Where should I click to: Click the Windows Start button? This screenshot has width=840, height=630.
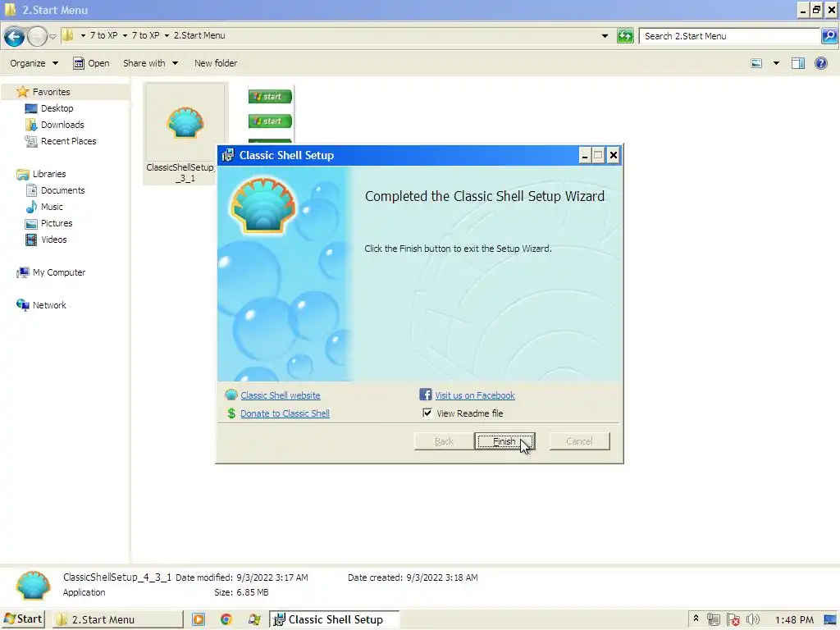pyautogui.click(x=23, y=619)
